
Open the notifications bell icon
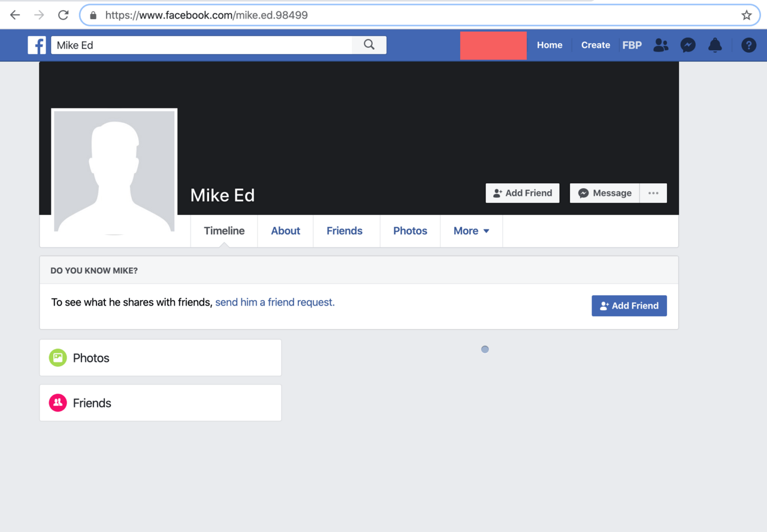coord(715,45)
